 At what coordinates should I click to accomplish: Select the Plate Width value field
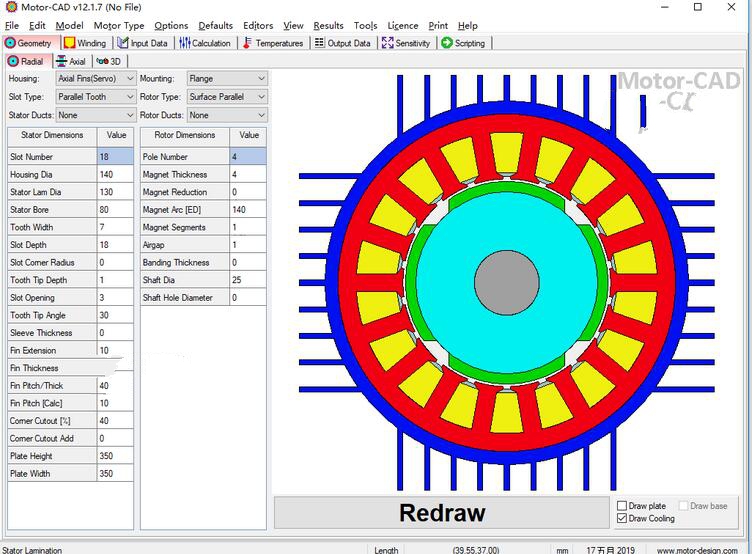click(115, 473)
